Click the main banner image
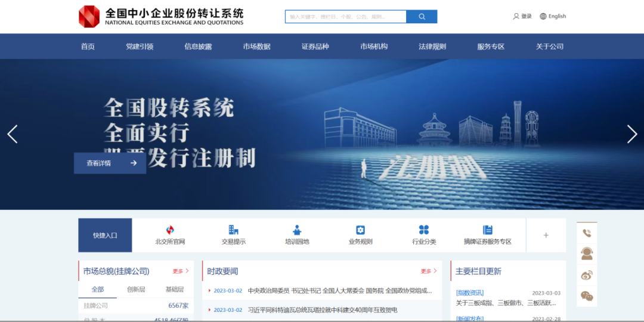The height and width of the screenshot is (322, 644). pyautogui.click(x=322, y=134)
